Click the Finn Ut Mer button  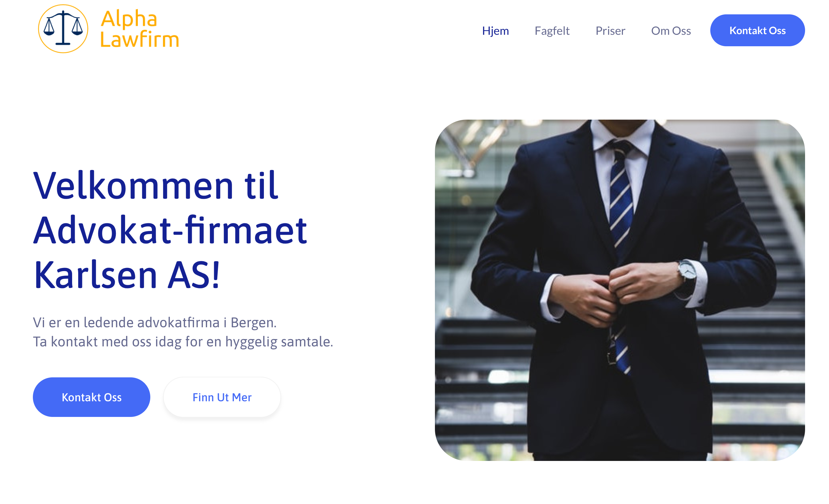(222, 397)
